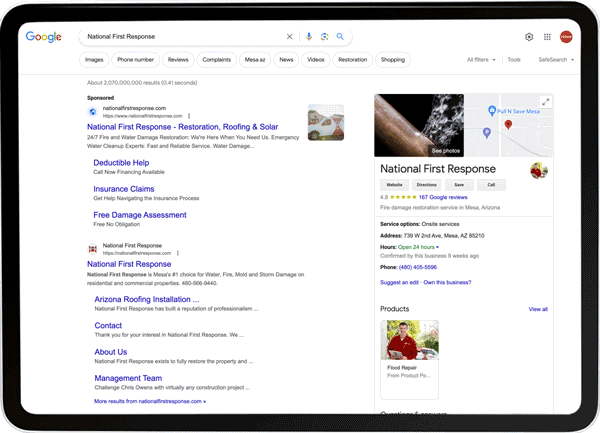Open the Management Team sitelink
Image resolution: width=600 pixels, height=433 pixels.
(x=128, y=378)
